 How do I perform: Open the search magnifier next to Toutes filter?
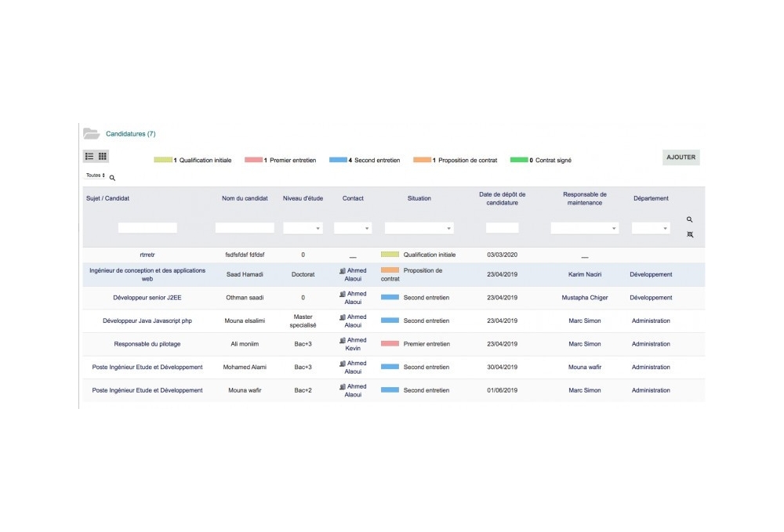pos(111,178)
